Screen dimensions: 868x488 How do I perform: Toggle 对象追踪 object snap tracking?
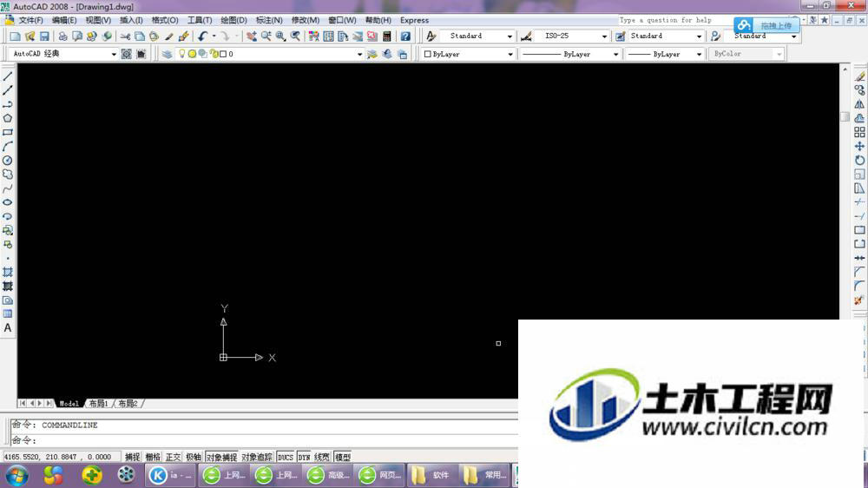point(257,457)
